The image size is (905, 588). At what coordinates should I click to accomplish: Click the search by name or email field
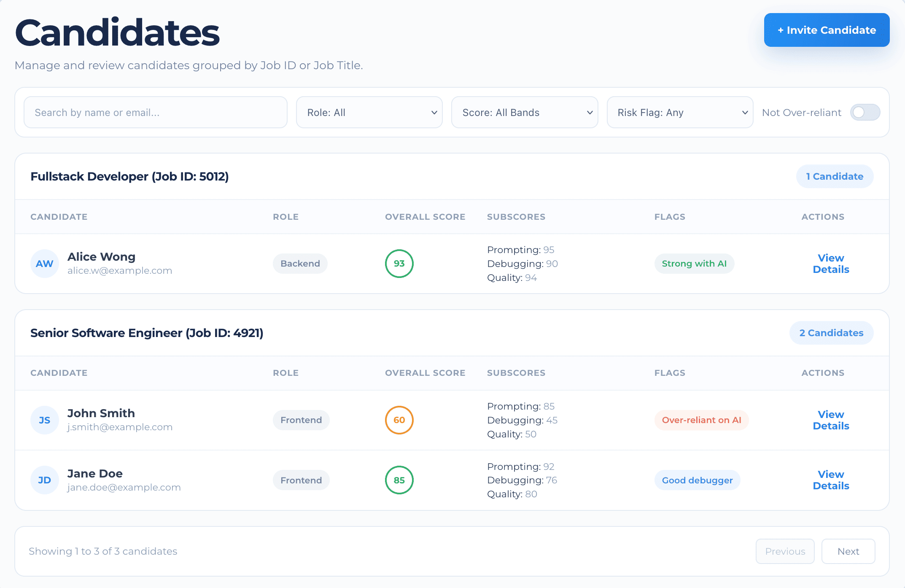(x=155, y=112)
